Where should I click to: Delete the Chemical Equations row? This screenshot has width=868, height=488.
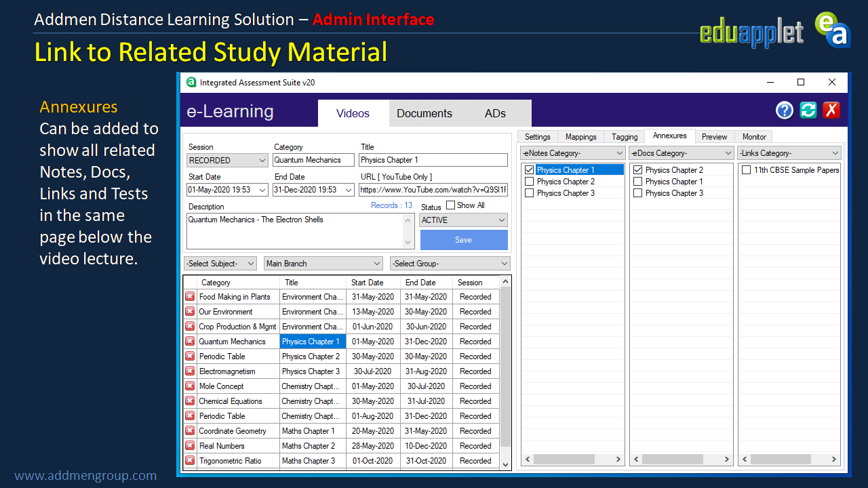click(x=190, y=401)
